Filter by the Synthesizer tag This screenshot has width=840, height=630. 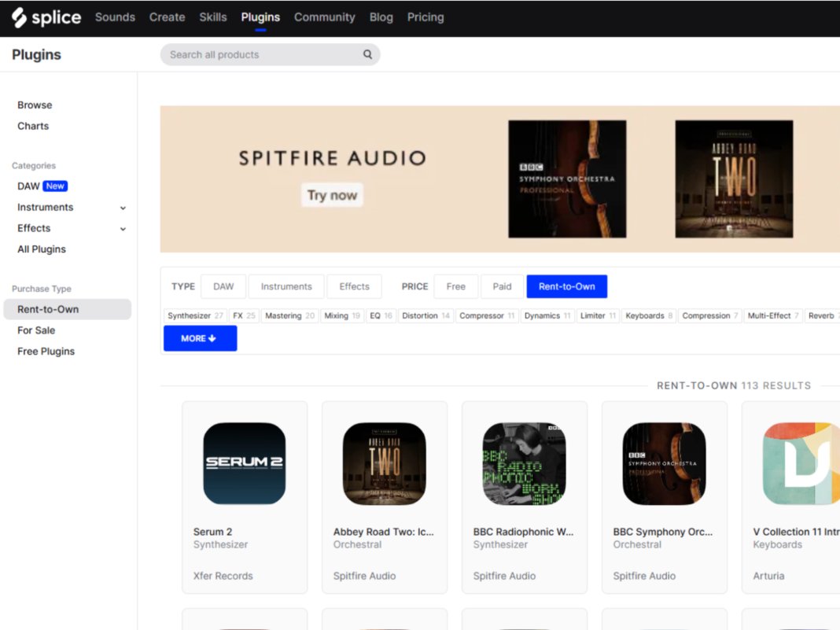click(x=195, y=315)
